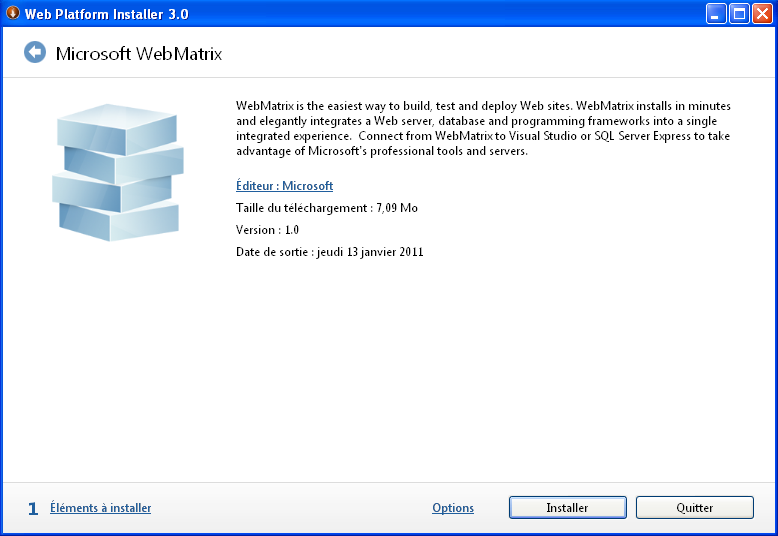Click the Web Platform Installer title bar icon
778x536 pixels.
[x=13, y=14]
